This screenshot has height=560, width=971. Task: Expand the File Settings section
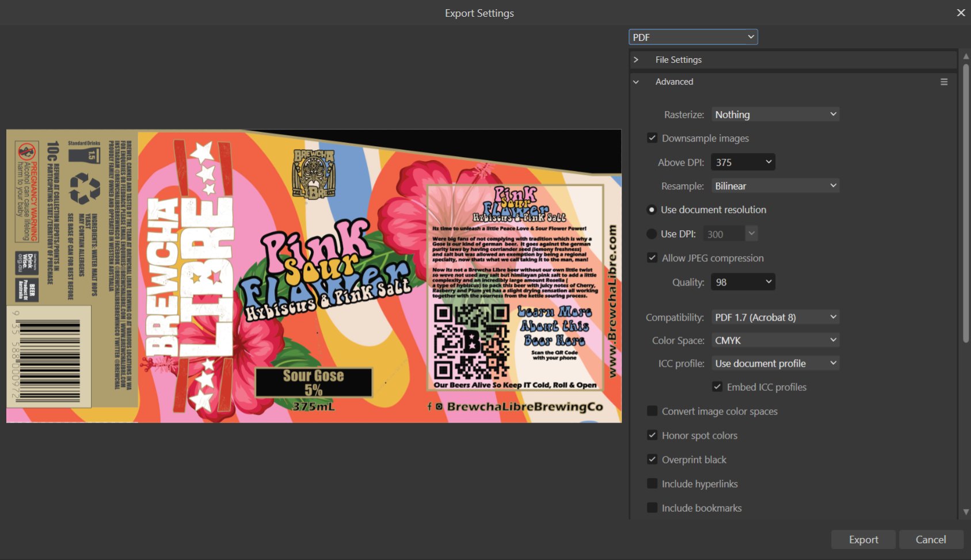(x=636, y=60)
